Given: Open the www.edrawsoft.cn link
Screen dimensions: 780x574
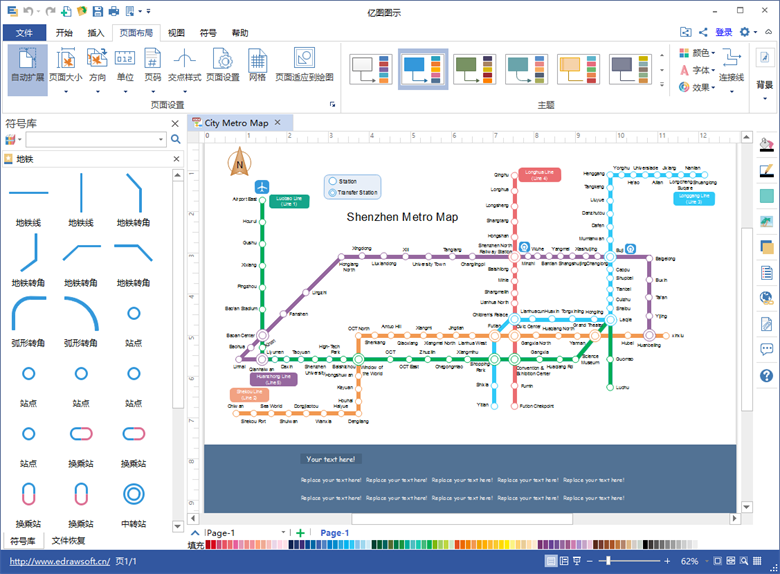Looking at the screenshot, I should click(60, 561).
